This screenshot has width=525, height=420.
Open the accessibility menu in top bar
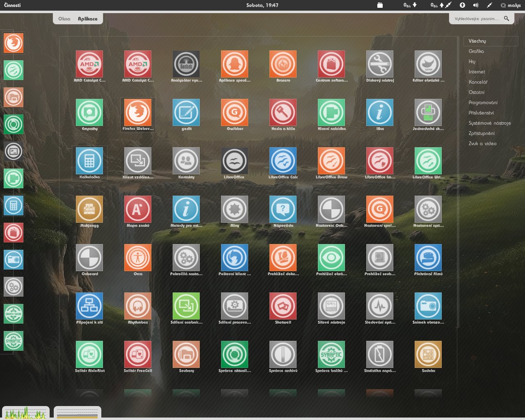[462, 5]
